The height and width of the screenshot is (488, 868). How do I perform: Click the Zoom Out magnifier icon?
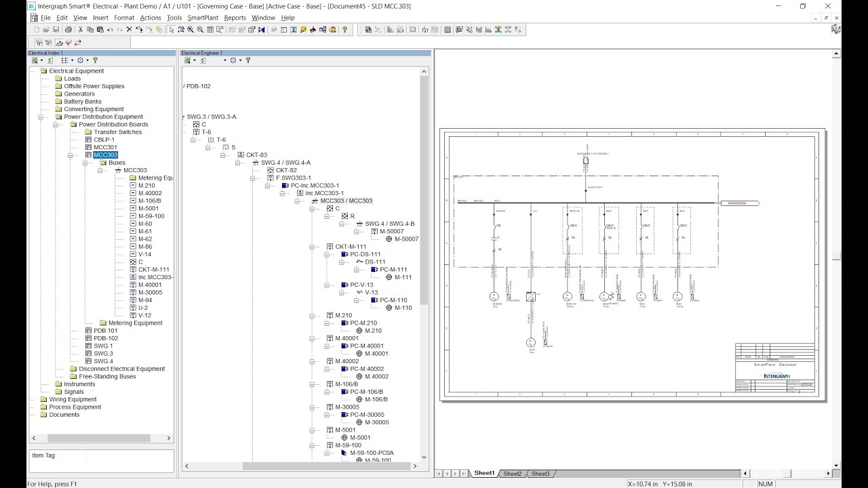(x=200, y=29)
